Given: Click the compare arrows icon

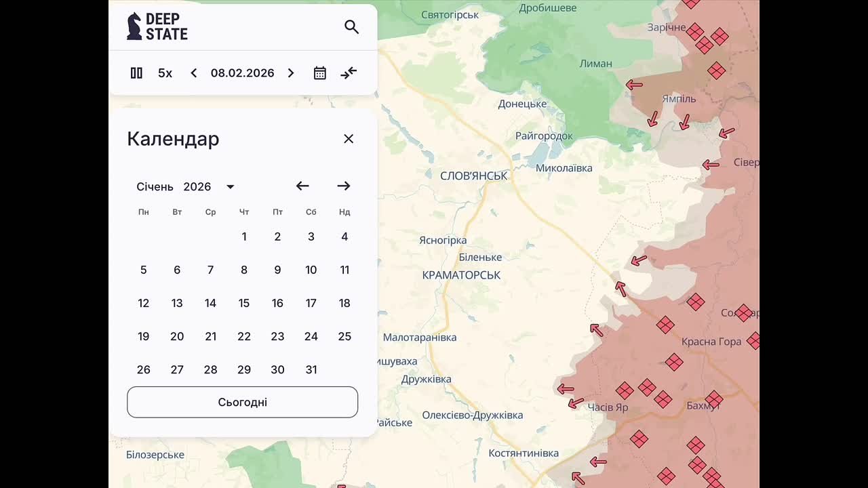Looking at the screenshot, I should (349, 73).
